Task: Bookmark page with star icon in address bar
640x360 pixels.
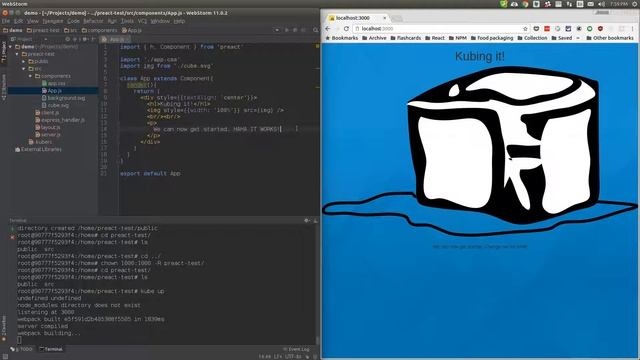Action: 525,29
